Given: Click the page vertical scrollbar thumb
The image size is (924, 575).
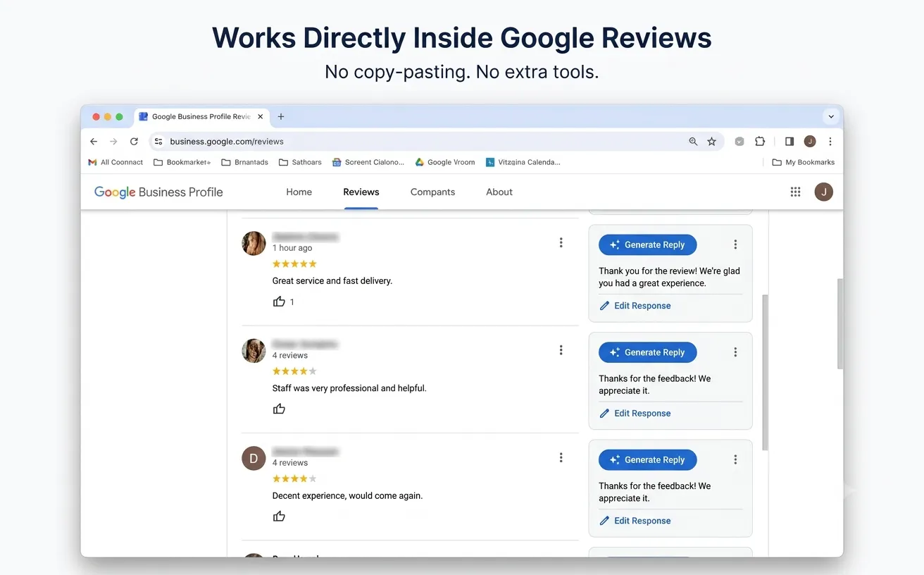Looking at the screenshot, I should point(839,323).
